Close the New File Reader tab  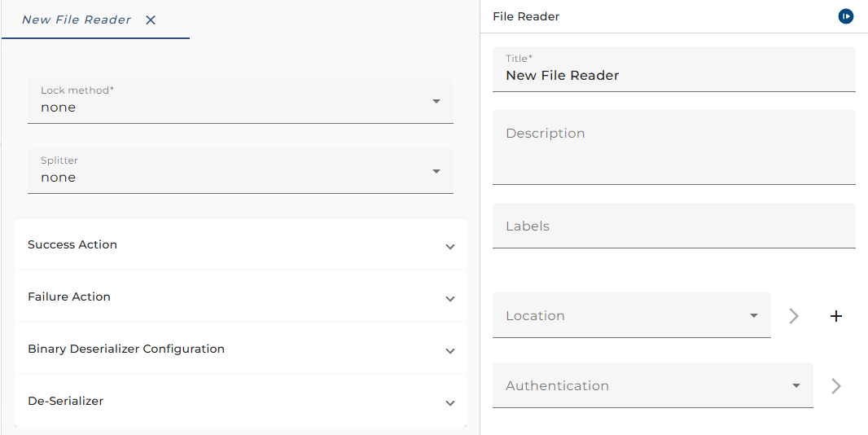[x=151, y=20]
